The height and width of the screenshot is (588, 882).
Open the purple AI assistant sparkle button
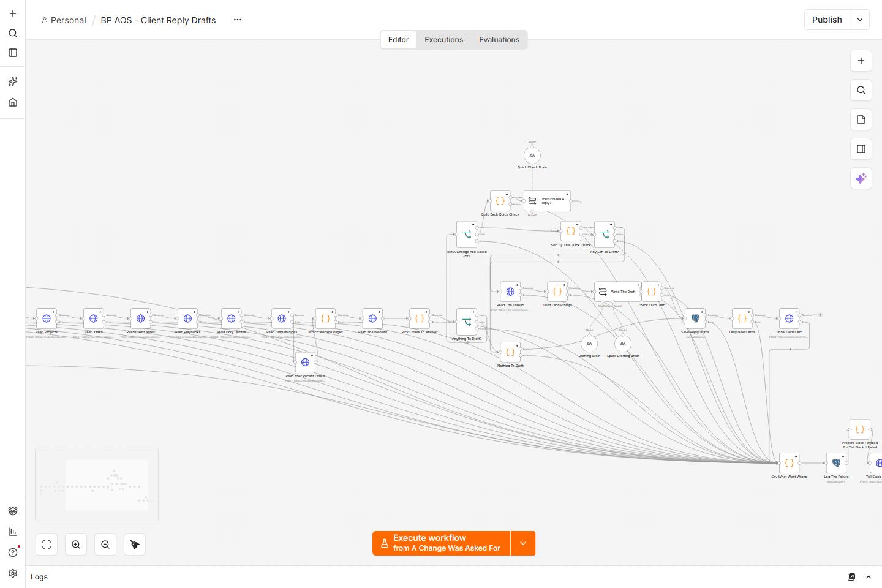click(x=861, y=178)
